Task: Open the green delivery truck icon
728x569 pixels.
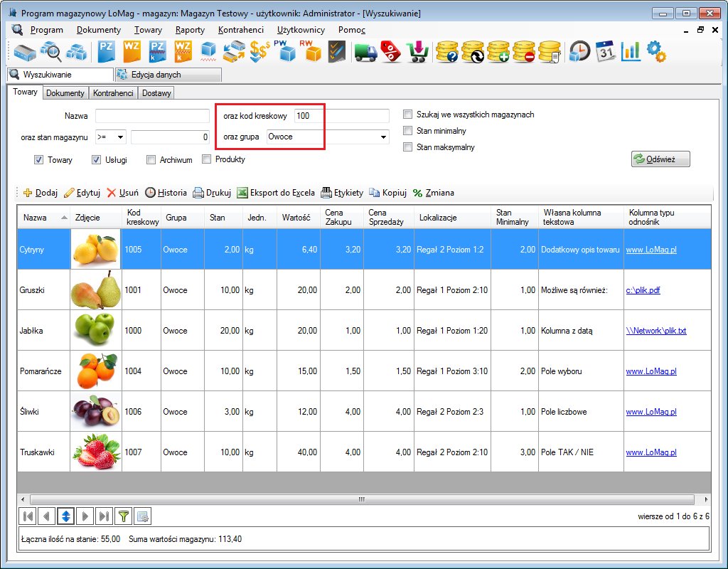Action: [x=365, y=52]
